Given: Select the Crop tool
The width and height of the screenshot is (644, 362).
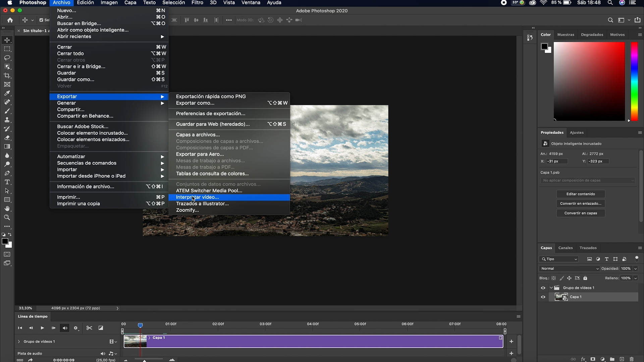Looking at the screenshot, I should coord(7,75).
